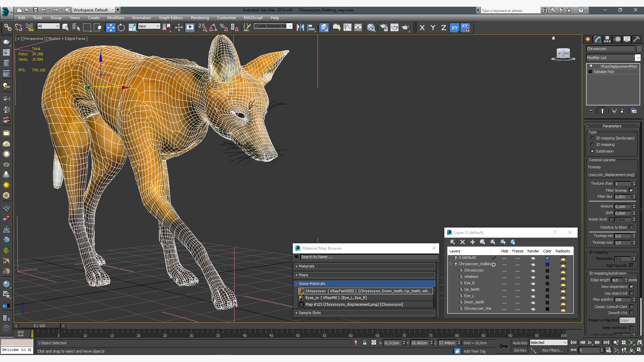Open the Material Editor

tap(371, 27)
